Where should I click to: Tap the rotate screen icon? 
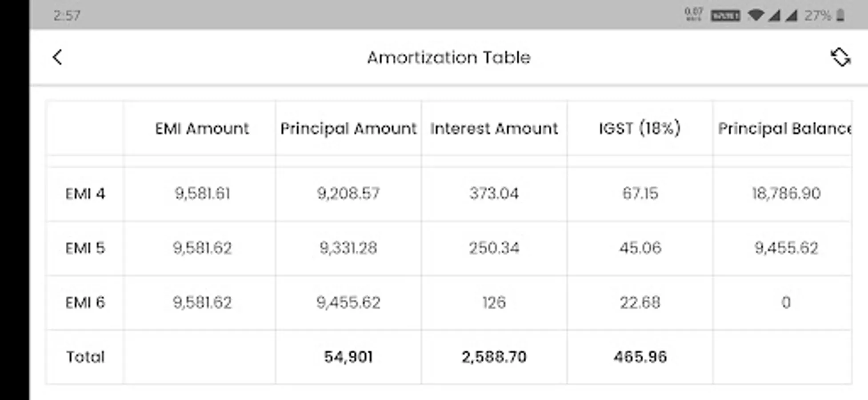click(x=840, y=57)
